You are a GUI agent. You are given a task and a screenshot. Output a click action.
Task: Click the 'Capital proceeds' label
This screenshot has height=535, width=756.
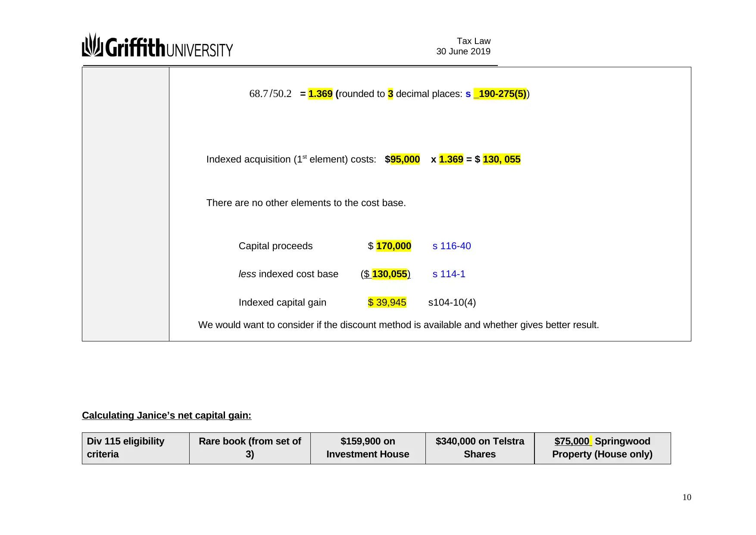pos(276,246)
